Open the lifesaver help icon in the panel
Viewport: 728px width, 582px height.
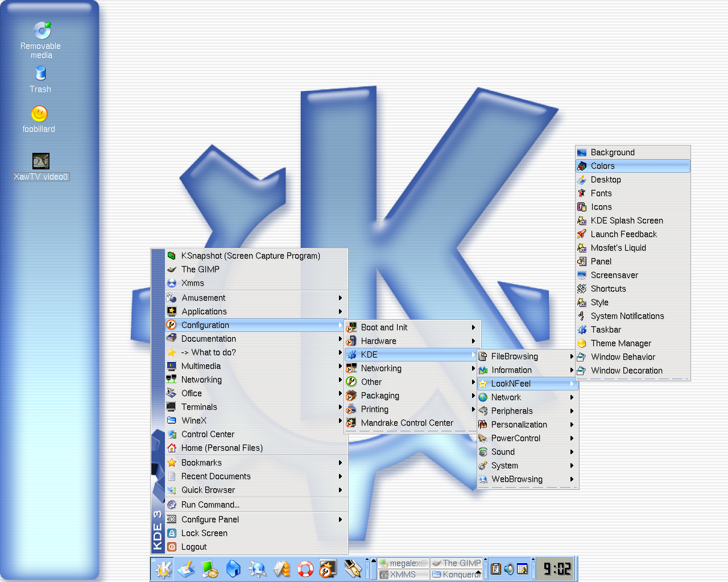pos(305,569)
